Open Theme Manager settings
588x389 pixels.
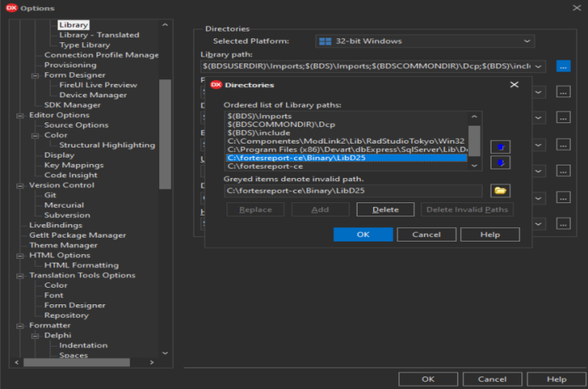[x=63, y=245]
